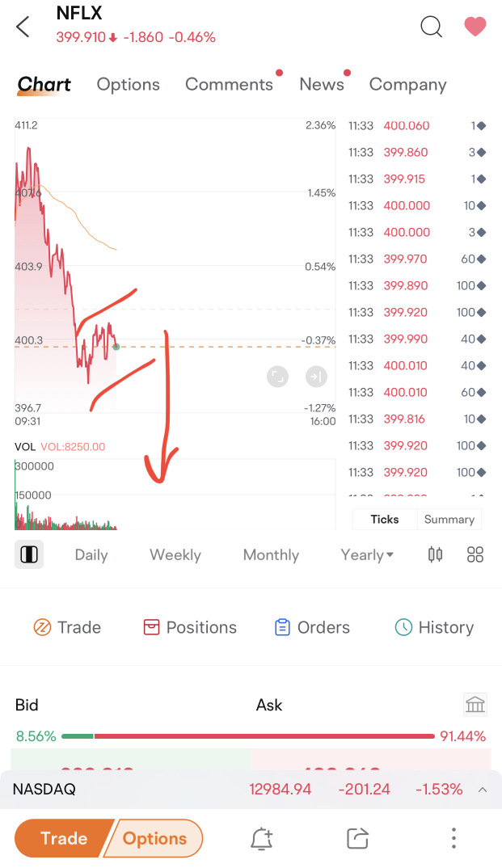
Task: Tap the orange Trade button
Action: pos(63,838)
